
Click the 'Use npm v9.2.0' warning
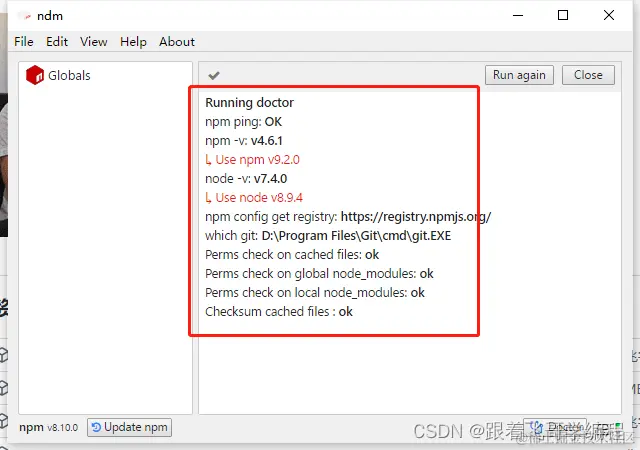[x=252, y=160]
